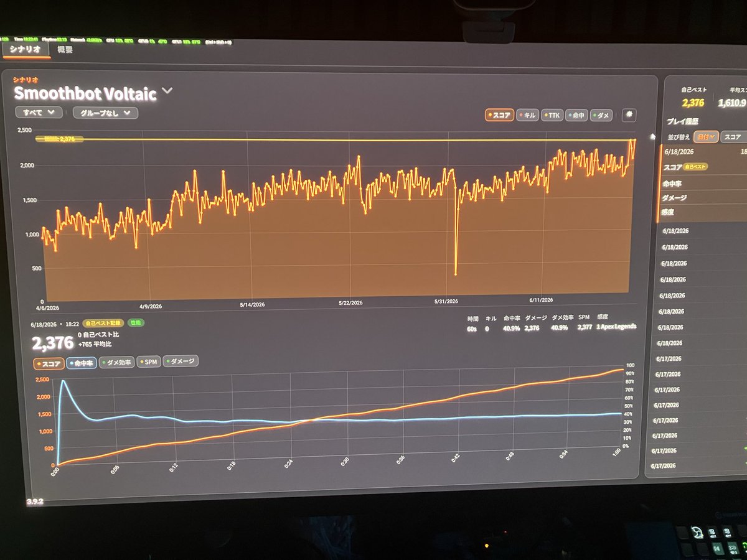Click the 平均 score value 1,610.9
Image resolution: width=747 pixels, height=560 pixels.
click(732, 103)
